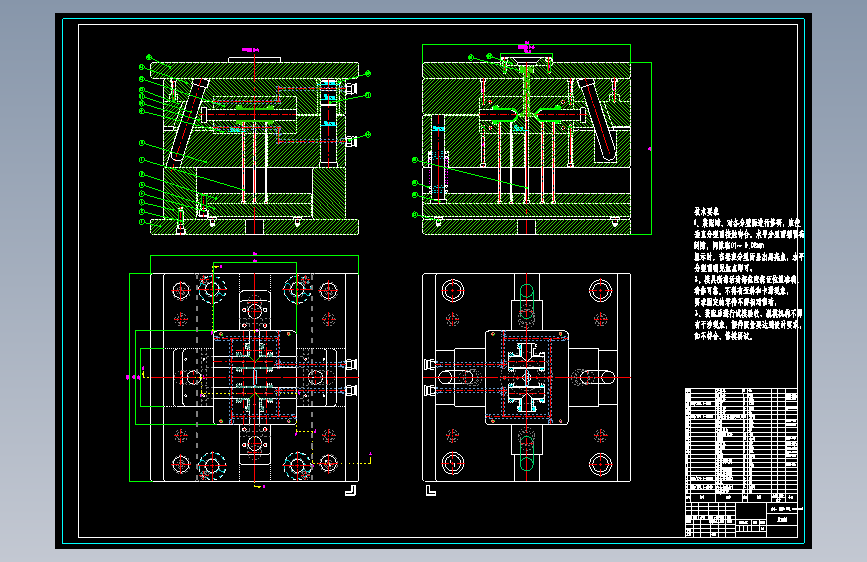Pick the angled guide pin in the top-left section view

point(188,121)
